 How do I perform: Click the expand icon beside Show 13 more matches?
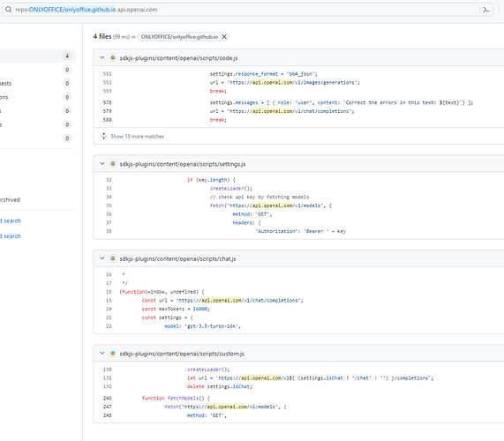[103, 136]
